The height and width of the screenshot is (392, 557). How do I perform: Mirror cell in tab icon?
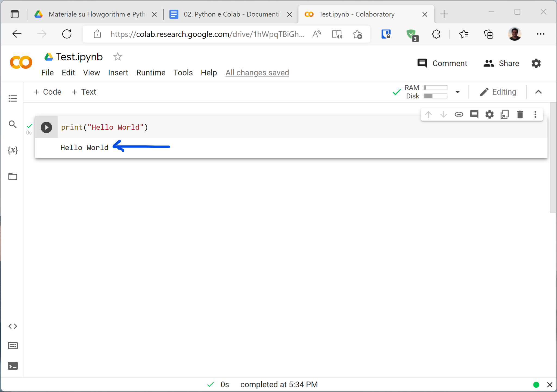pyautogui.click(x=505, y=114)
